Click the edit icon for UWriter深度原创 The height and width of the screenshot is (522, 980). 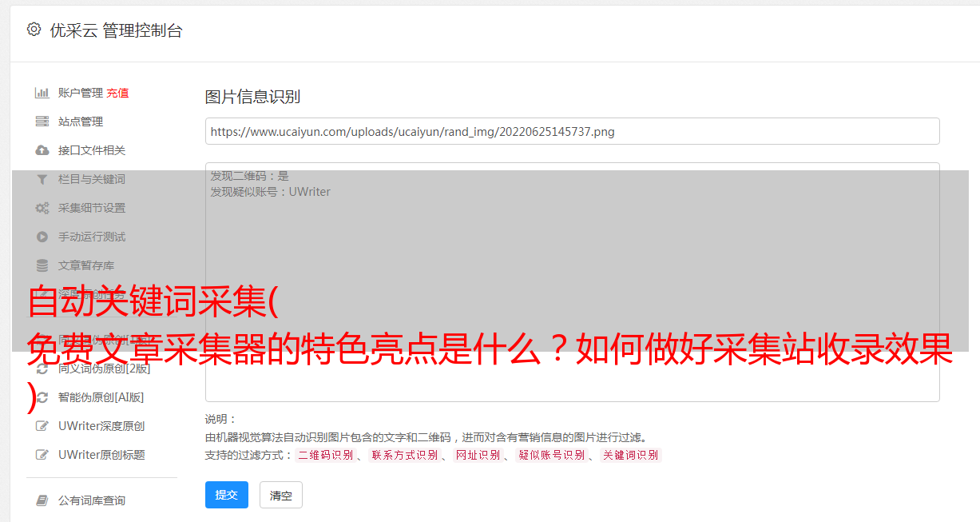tap(42, 426)
